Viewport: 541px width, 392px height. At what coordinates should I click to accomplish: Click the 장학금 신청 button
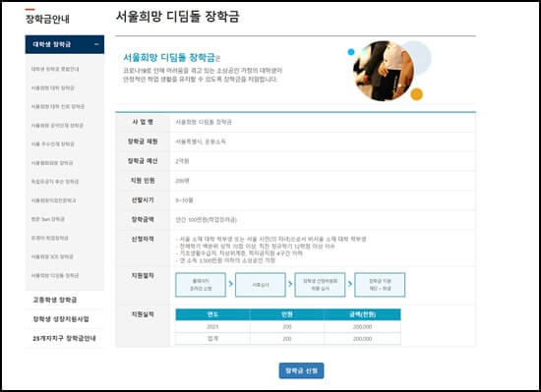[301, 370]
